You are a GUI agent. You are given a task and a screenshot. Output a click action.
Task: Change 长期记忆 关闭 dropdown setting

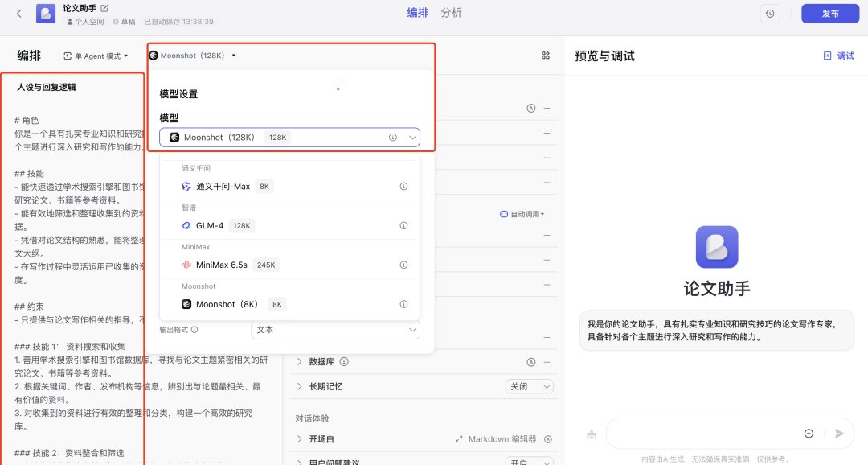coord(529,386)
